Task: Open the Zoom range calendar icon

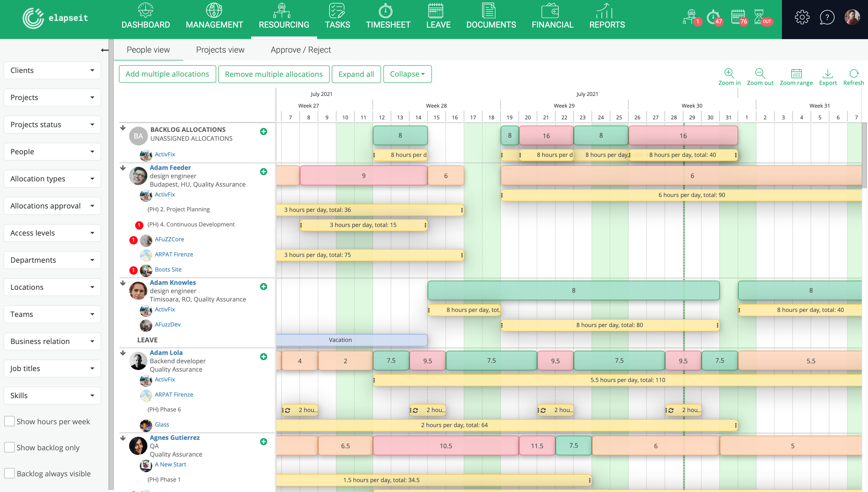Action: tap(796, 74)
